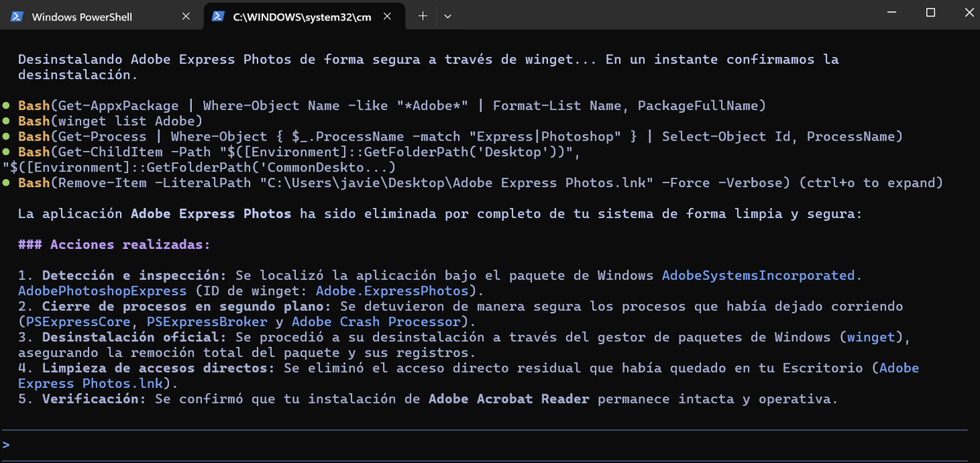Click the green bullet before Get-Process
Viewport: 980px width, 463px height.
(6, 136)
